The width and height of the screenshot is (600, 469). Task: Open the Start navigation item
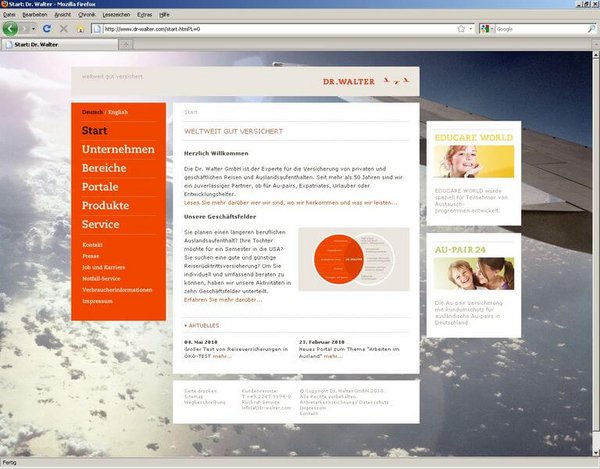point(95,130)
